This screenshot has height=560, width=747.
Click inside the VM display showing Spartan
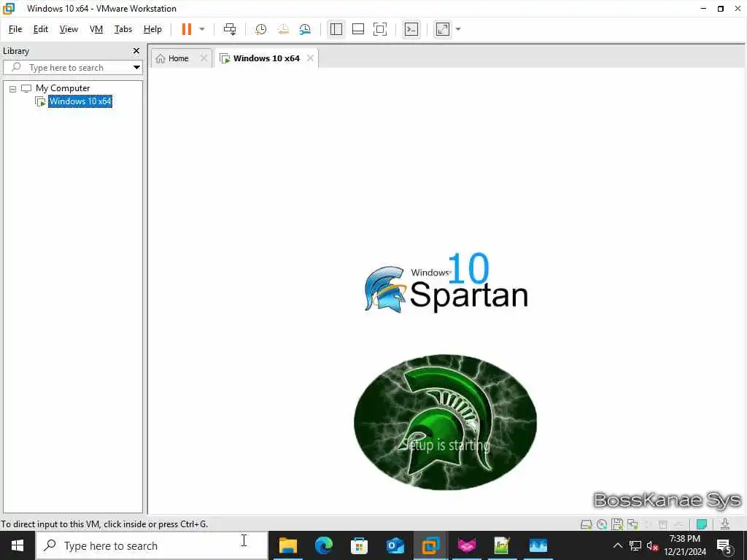pos(446,290)
